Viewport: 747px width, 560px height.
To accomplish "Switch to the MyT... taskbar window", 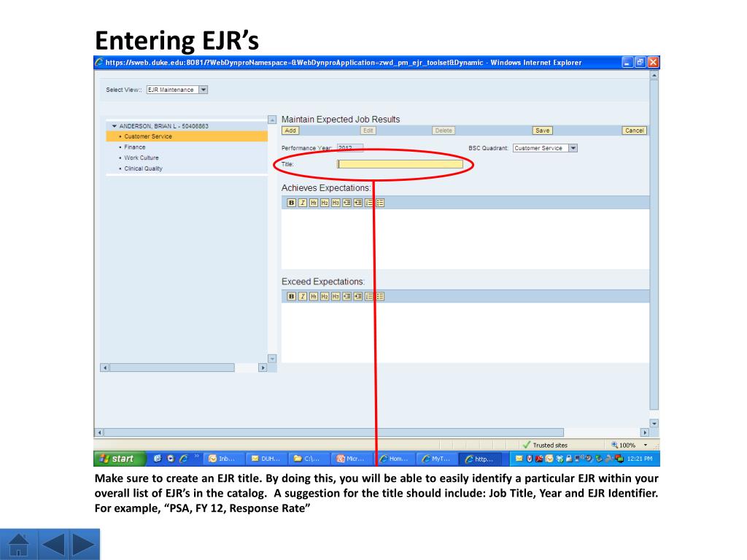I will pyautogui.click(x=438, y=459).
